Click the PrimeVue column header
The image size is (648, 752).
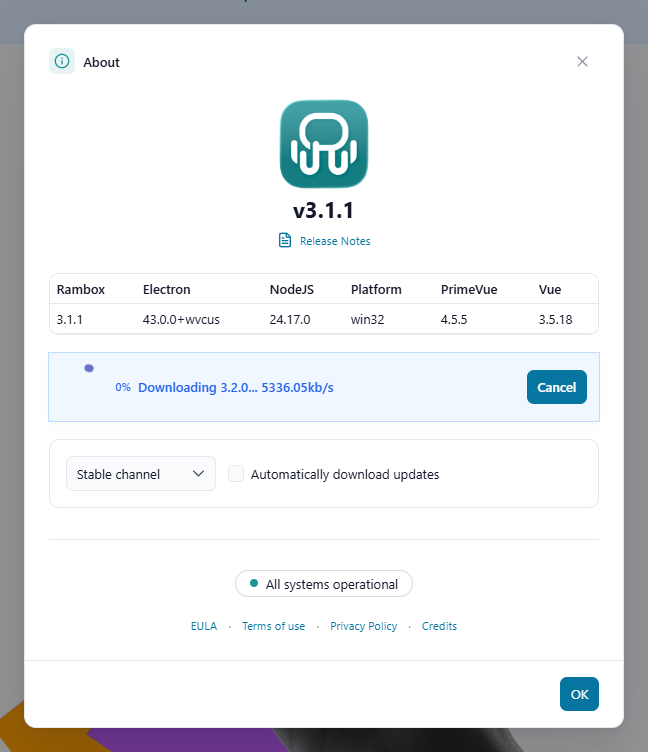pos(469,290)
